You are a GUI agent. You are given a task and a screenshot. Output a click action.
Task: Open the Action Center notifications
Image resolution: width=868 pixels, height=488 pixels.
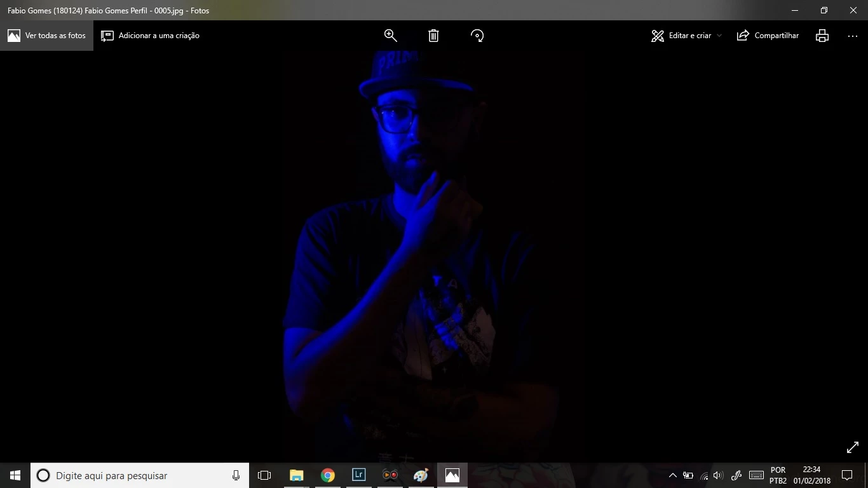click(846, 475)
